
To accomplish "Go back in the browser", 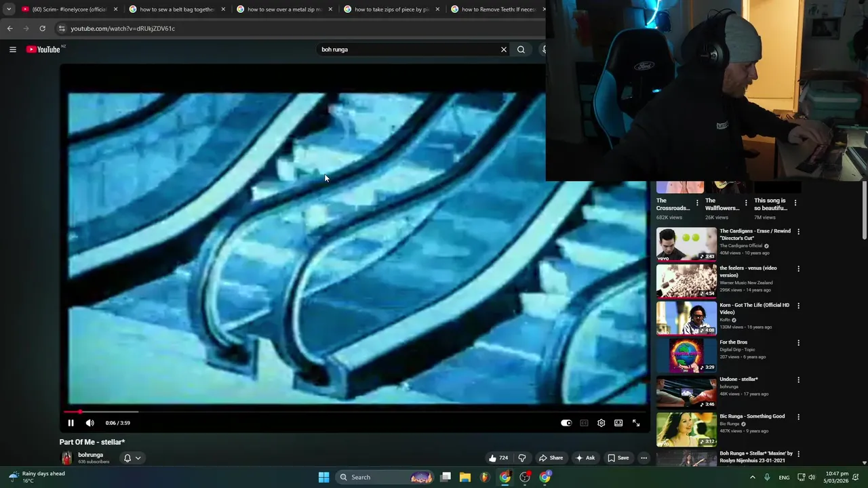I will [9, 28].
